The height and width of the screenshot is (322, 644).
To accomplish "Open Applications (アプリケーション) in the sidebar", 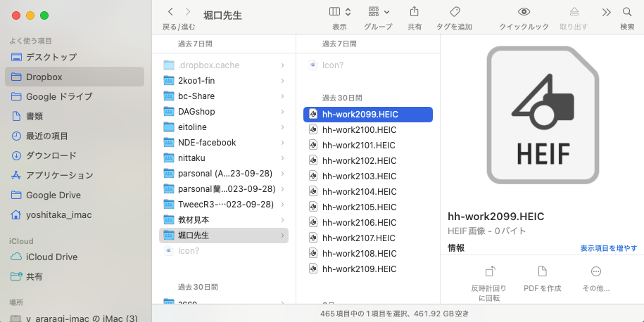I will 75,175.
